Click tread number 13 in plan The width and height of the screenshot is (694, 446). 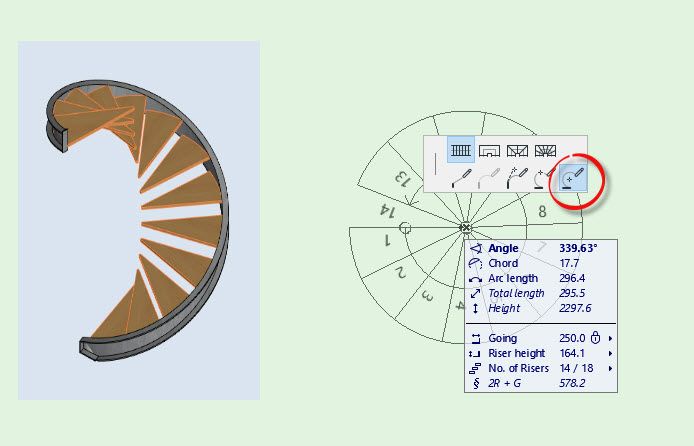[402, 179]
